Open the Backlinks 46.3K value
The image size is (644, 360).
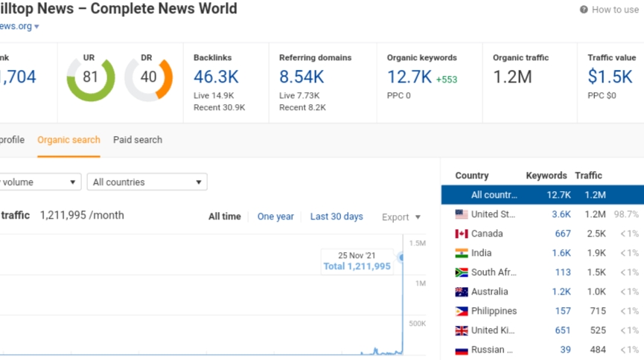coord(216,77)
